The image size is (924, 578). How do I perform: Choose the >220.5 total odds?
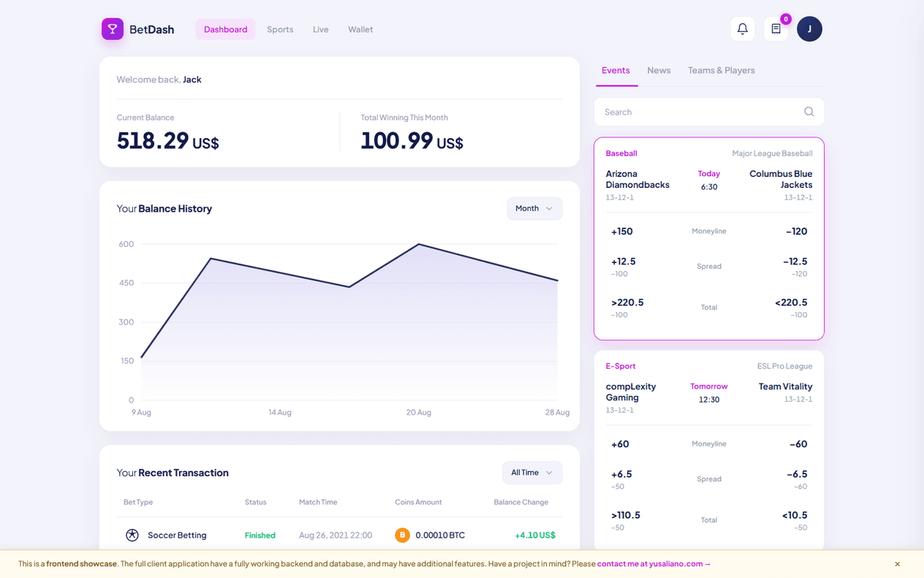click(x=627, y=308)
